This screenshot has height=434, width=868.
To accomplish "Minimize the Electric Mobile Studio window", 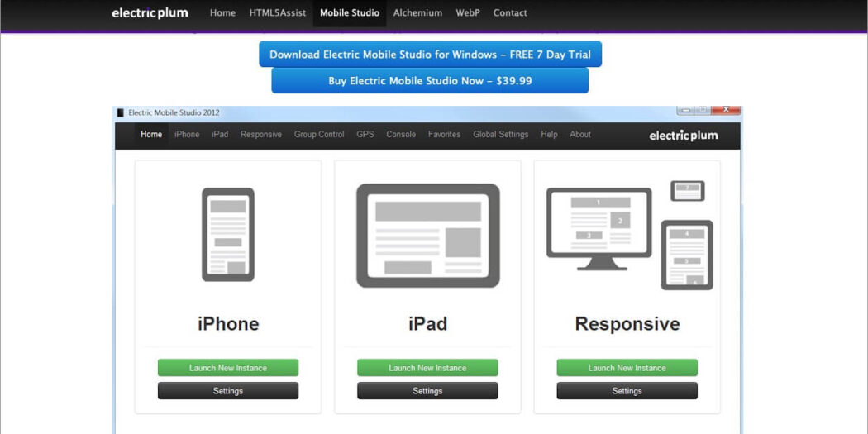I will point(686,110).
